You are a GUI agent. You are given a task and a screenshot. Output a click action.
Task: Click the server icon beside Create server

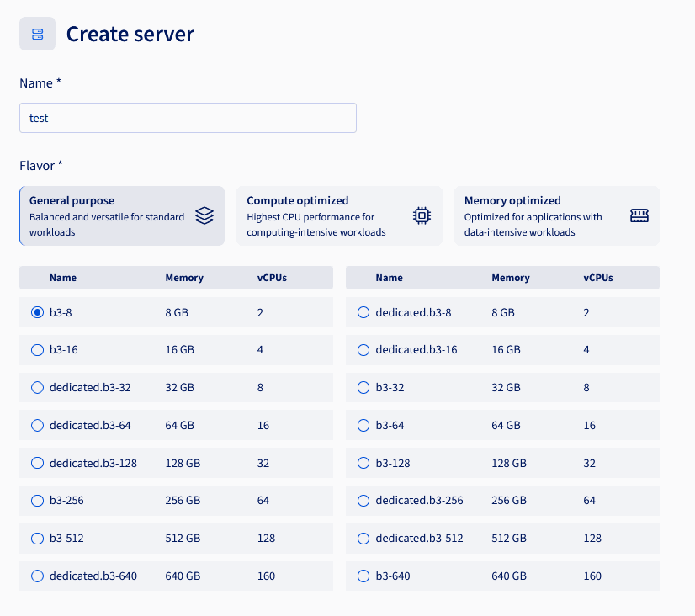37,34
